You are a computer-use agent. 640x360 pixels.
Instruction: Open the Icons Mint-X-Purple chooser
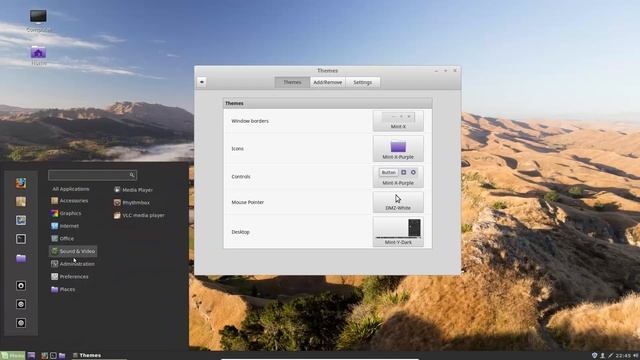click(x=398, y=149)
